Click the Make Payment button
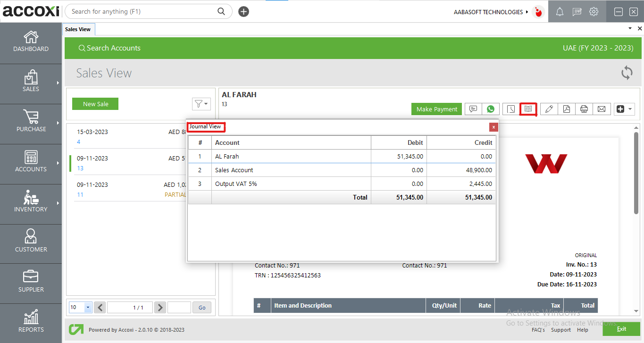 [436, 109]
